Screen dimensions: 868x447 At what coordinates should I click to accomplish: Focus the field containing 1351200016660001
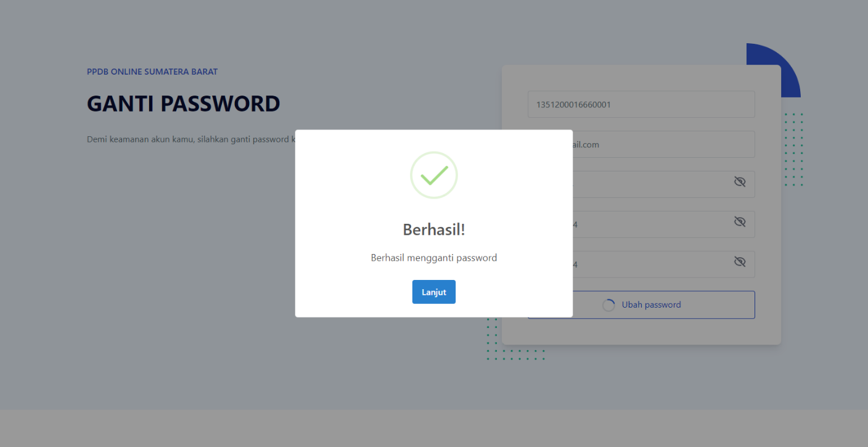[x=641, y=105]
